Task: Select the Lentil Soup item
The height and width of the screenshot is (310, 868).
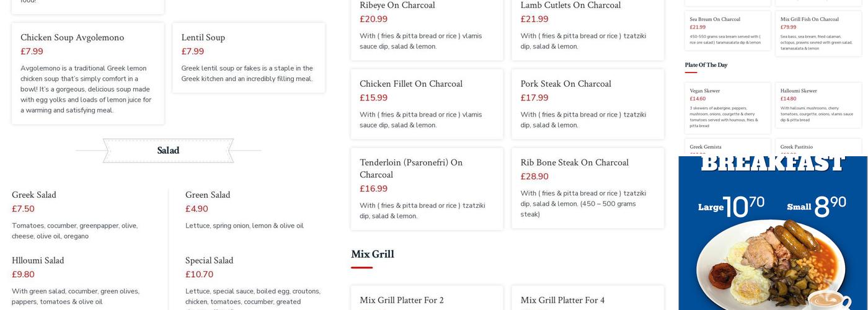Action: pyautogui.click(x=248, y=58)
